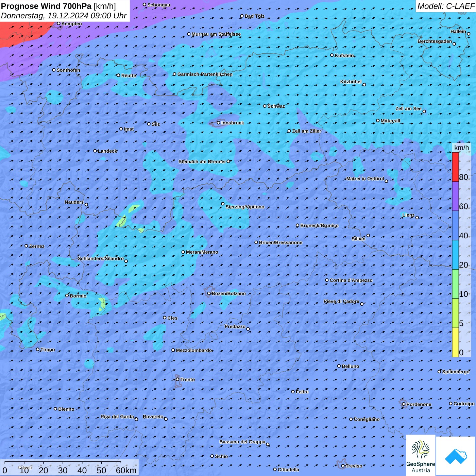The image size is (476, 476).
Task: Click the 'Murnau am Staffelsee' label
Action: tap(216, 34)
